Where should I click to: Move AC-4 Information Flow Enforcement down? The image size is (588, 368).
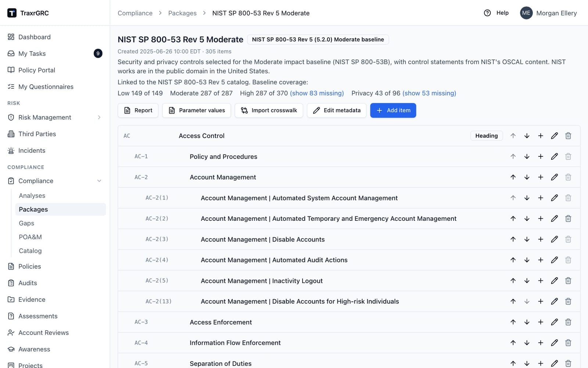pos(527,343)
